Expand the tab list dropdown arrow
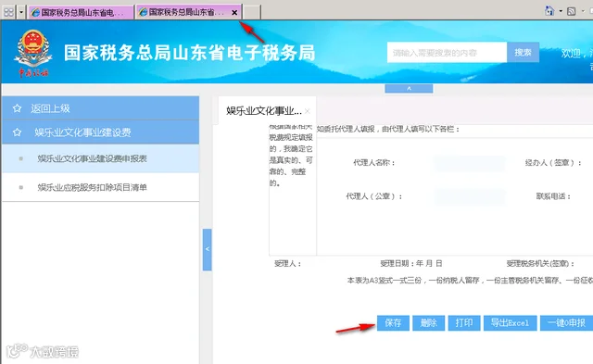The width and height of the screenshot is (593, 364). coord(21,12)
